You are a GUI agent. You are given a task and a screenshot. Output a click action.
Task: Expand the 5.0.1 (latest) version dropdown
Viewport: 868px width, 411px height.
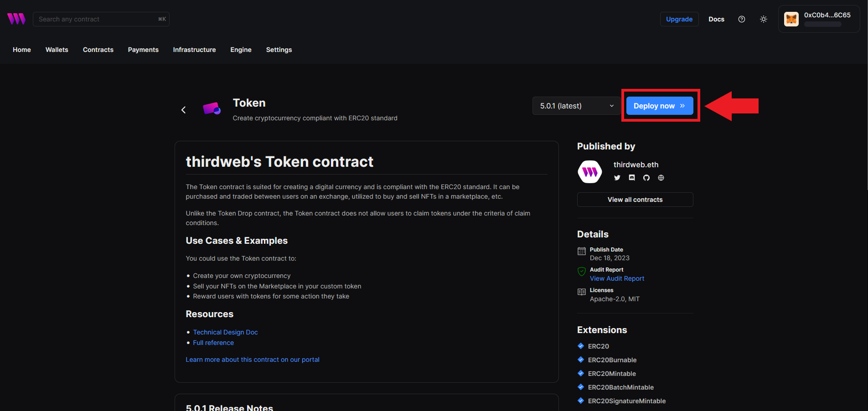point(576,106)
